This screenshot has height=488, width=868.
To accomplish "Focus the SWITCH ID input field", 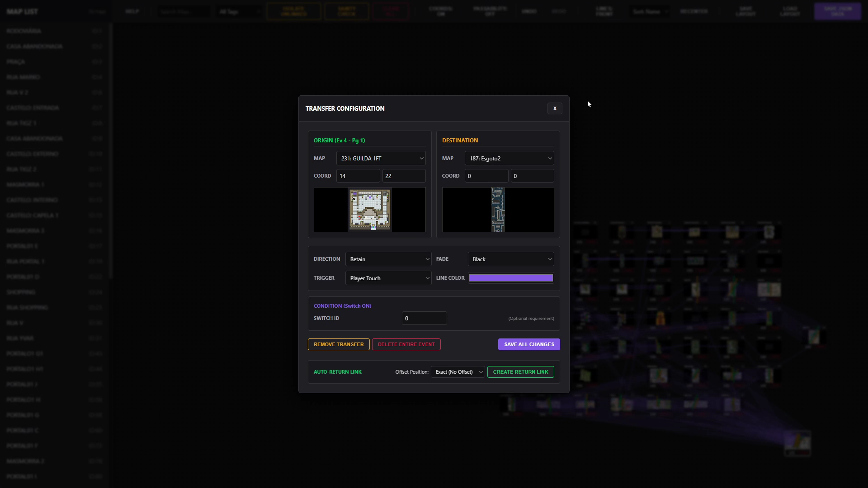I will (424, 318).
